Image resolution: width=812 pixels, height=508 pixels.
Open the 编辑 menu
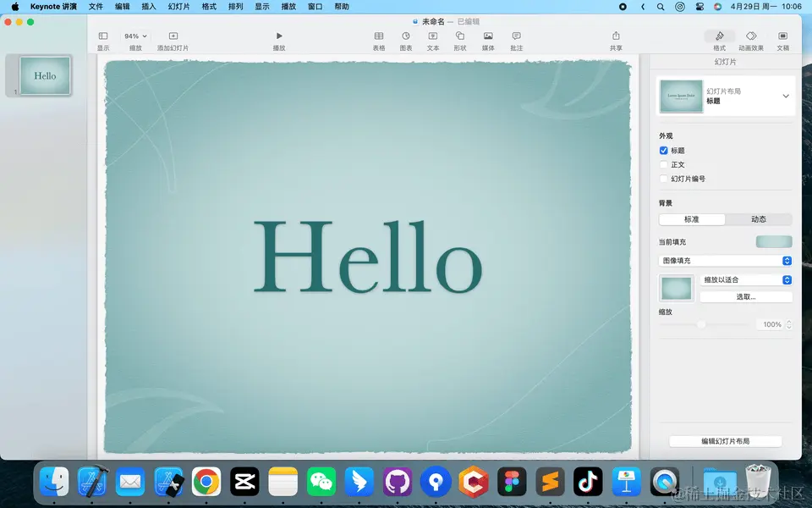pos(122,7)
